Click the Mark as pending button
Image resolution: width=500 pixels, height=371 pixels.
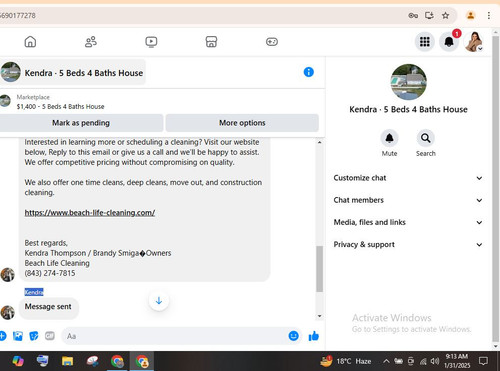pyautogui.click(x=81, y=123)
